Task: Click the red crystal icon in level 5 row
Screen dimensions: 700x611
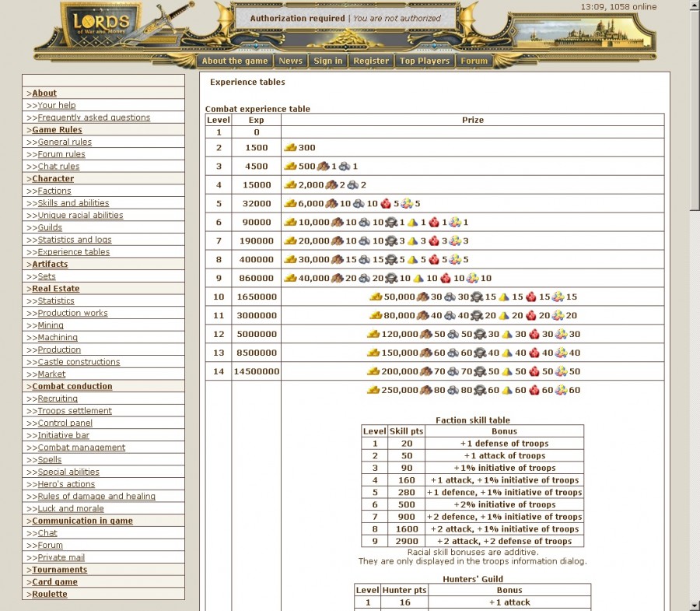Action: pyautogui.click(x=385, y=204)
